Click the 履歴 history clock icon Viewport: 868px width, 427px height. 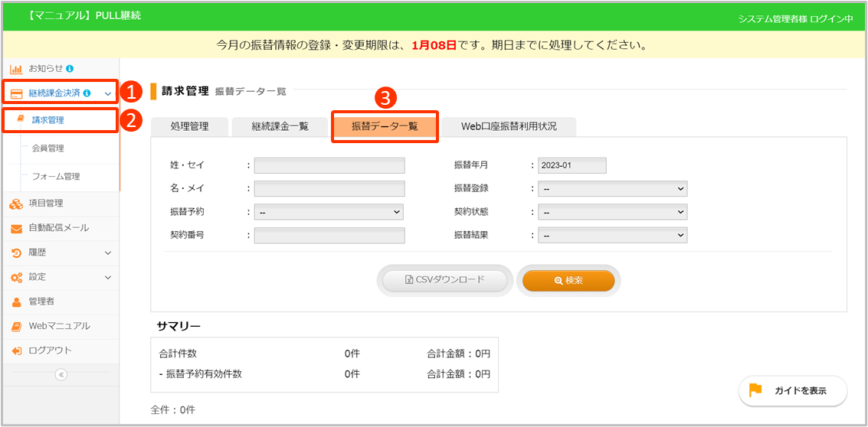[15, 253]
